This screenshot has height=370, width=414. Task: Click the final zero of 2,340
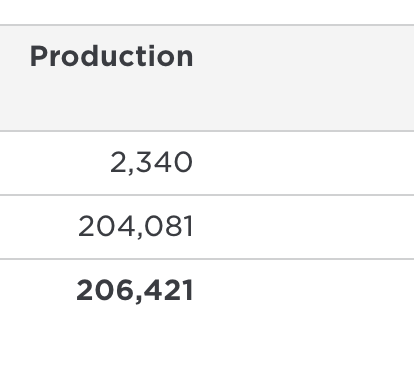[x=183, y=162]
